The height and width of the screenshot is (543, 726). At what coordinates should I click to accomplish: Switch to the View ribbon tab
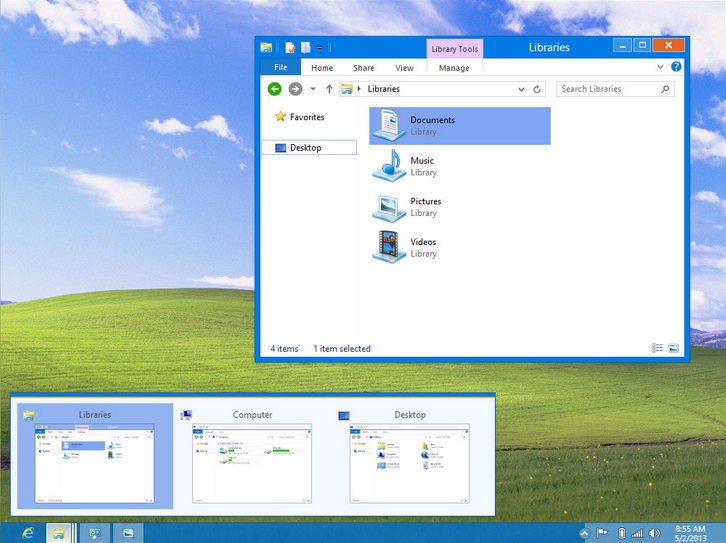[404, 68]
